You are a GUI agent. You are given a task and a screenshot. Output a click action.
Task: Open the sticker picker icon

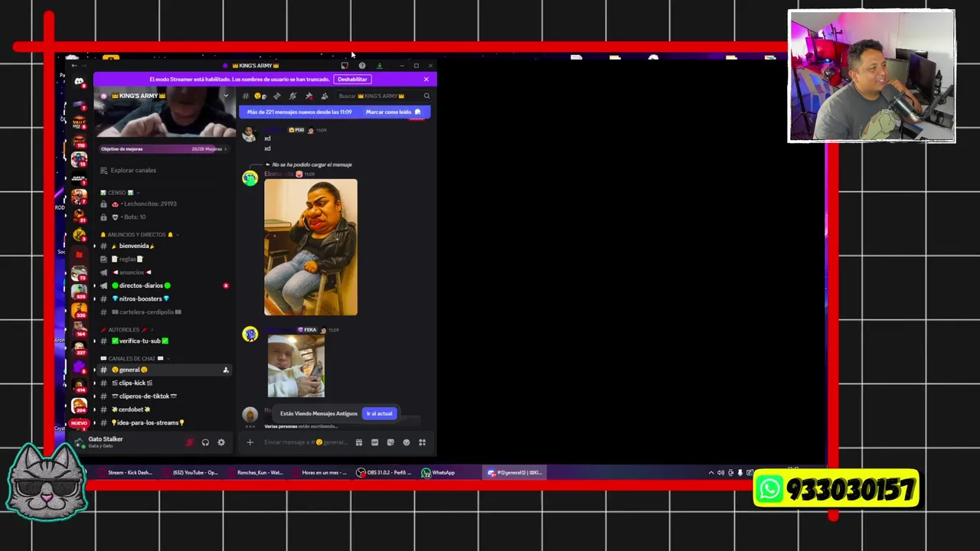tap(390, 442)
